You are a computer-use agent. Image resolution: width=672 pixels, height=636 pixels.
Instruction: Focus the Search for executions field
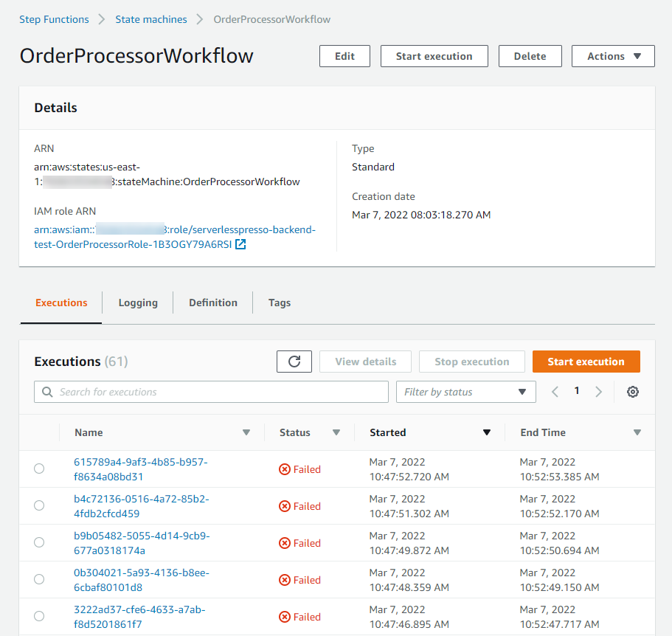211,392
